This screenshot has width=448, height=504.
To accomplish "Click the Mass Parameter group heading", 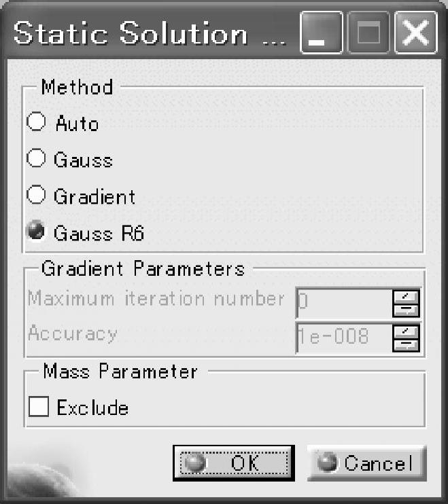I will tap(120, 372).
